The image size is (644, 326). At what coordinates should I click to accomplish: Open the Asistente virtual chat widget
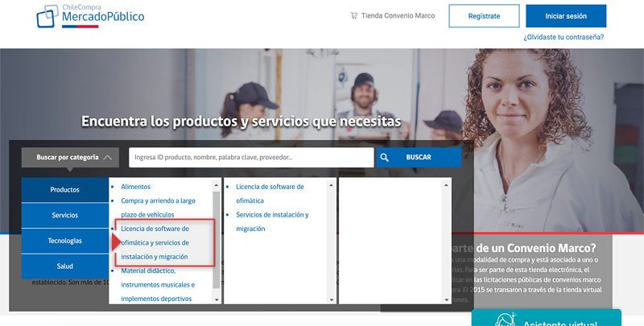[547, 318]
